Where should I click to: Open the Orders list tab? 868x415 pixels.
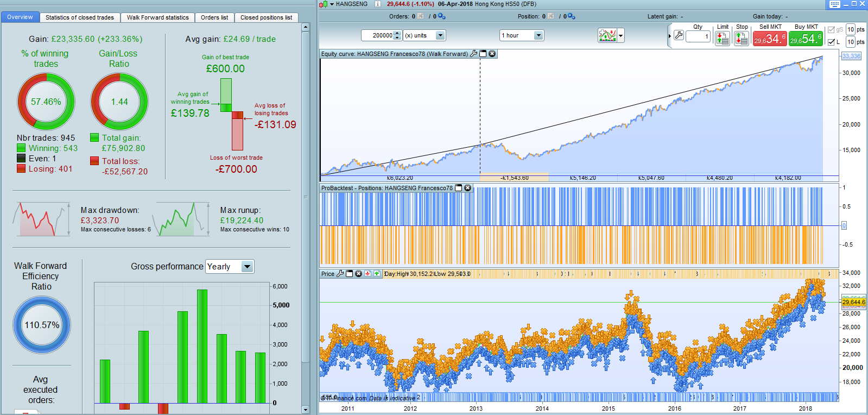coord(214,17)
